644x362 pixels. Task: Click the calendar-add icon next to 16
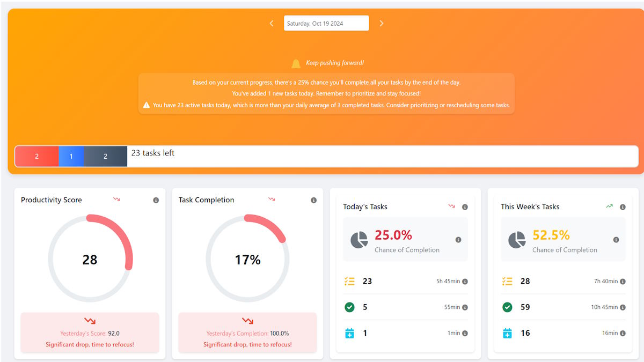(507, 333)
